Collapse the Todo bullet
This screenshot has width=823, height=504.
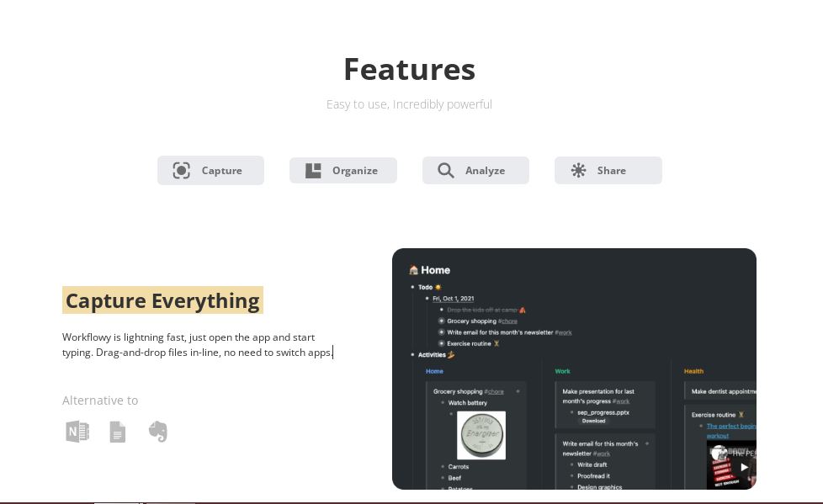click(412, 287)
